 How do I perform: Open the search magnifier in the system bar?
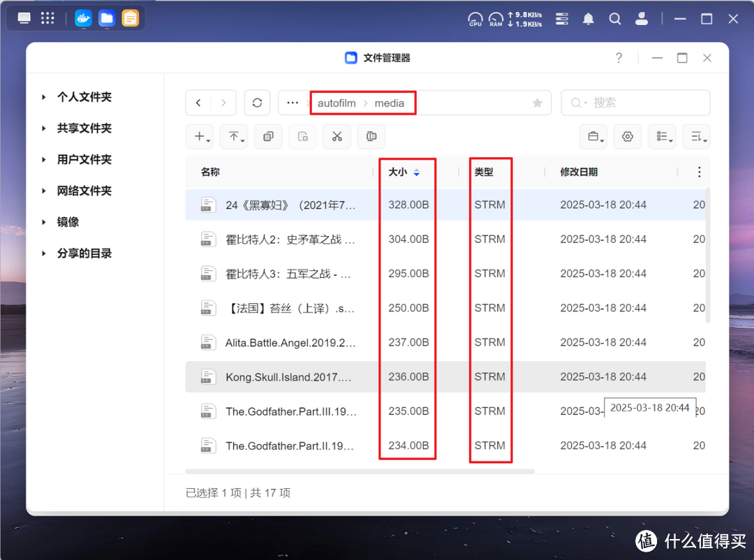(x=615, y=18)
